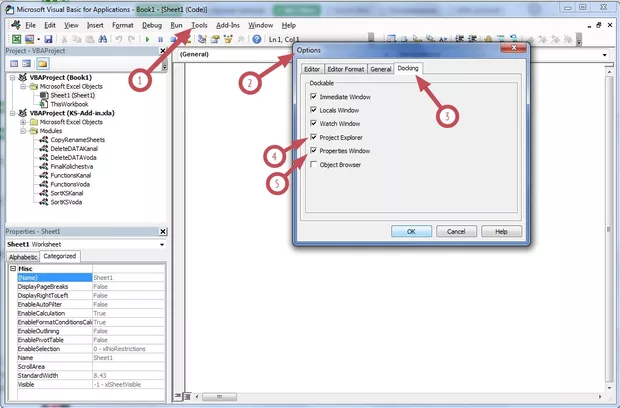Open the Insert menu
Viewport: 620px width, 408px height.
point(95,25)
